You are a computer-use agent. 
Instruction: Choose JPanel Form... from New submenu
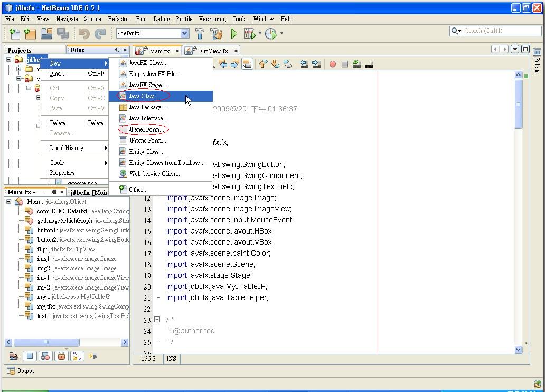tap(161, 129)
